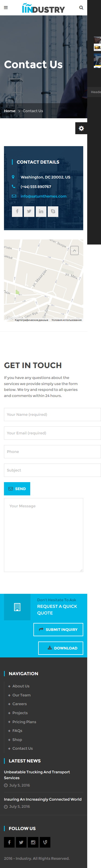Click Facebook icon in Contact Details
The height and width of the screenshot is (868, 101).
pos(17,211)
